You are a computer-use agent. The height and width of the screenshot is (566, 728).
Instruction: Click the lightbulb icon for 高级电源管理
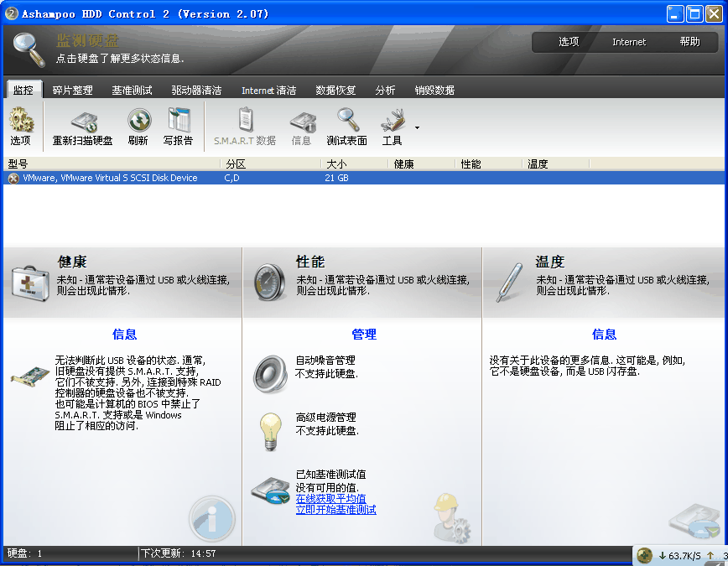point(270,430)
